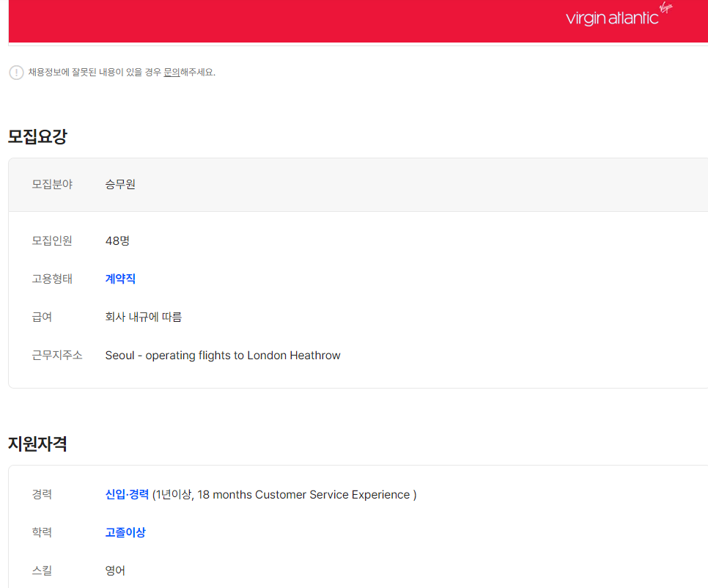Click the 계약직 employment type link

(120, 279)
